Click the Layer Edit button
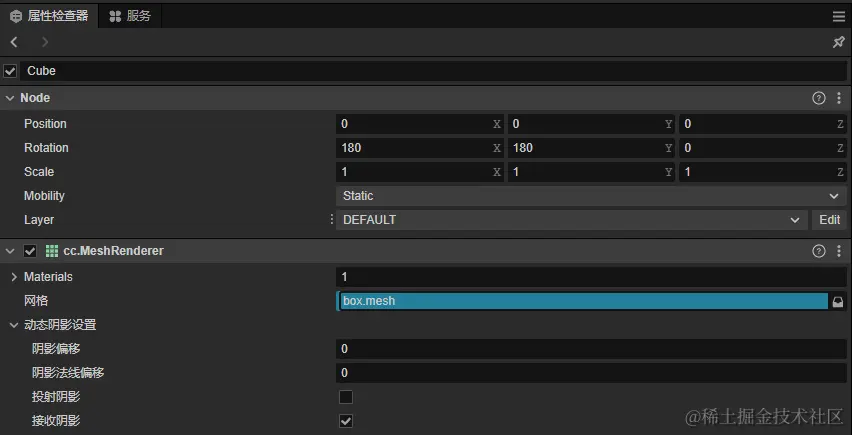This screenshot has width=852, height=435. pos(829,220)
